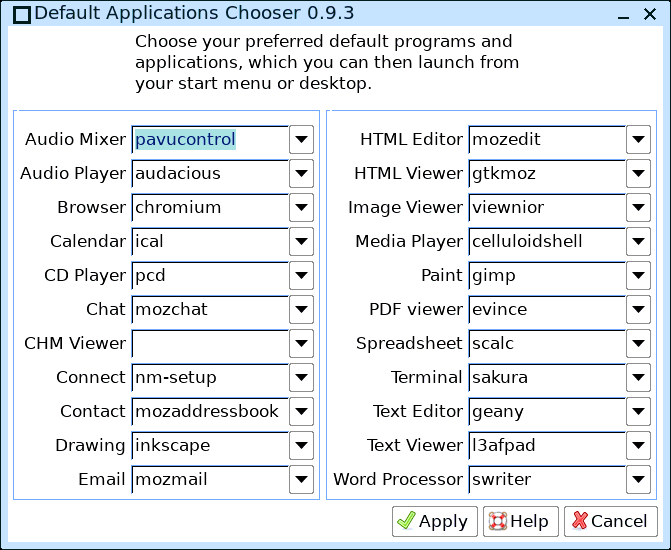Click the Contact field showing mozaddressbook

[x=210, y=411]
